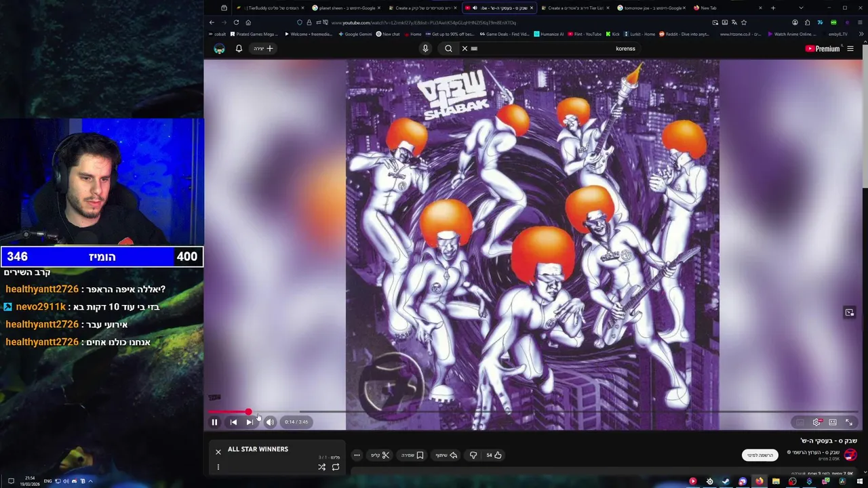Subscribe to the Shabak S channel

coord(759,455)
